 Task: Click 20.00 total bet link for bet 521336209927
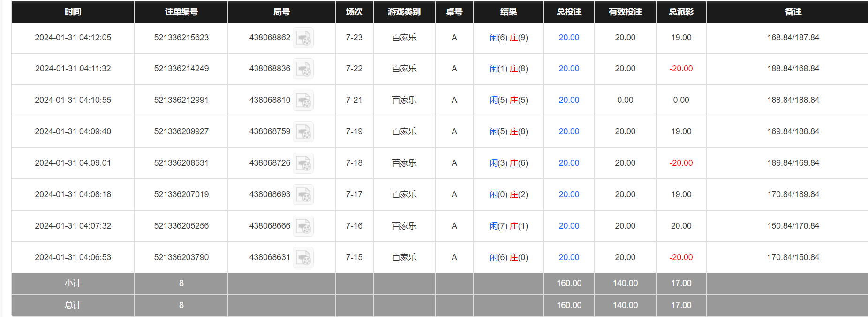click(x=569, y=131)
